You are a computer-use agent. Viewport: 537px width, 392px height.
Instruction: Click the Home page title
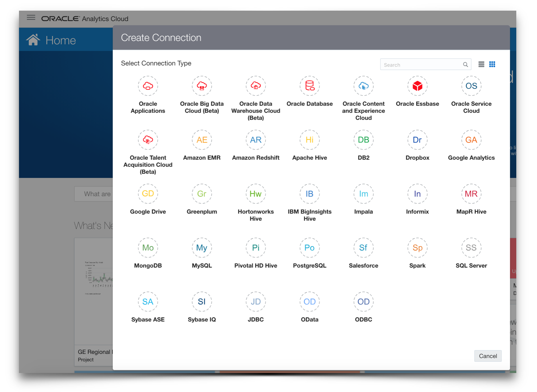tap(61, 40)
